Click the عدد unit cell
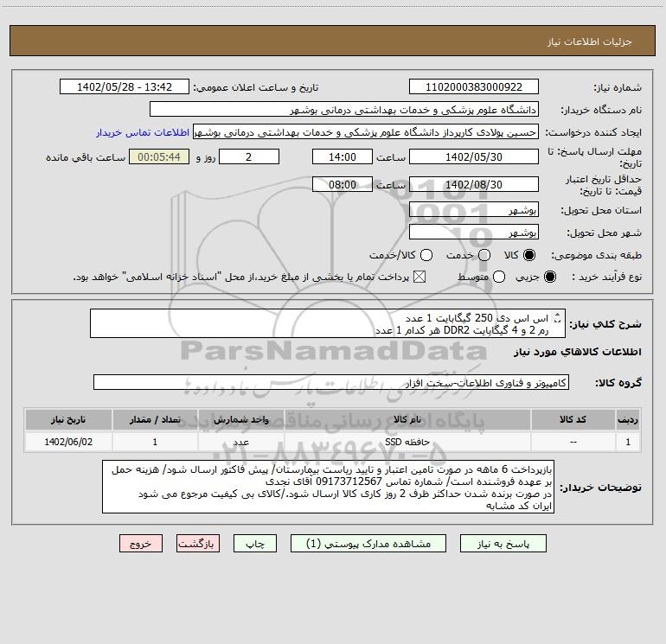This screenshot has height=644, width=666. coord(240,442)
